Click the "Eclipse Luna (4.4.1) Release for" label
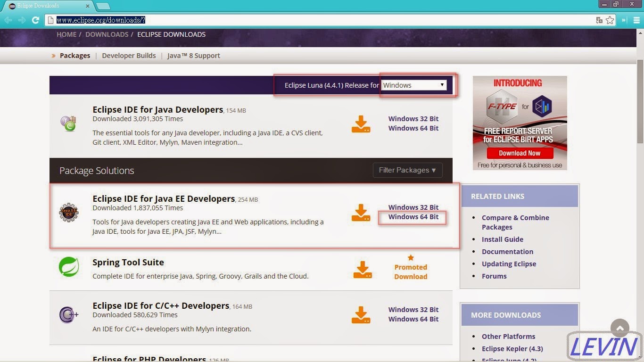The width and height of the screenshot is (644, 362). tap(332, 85)
